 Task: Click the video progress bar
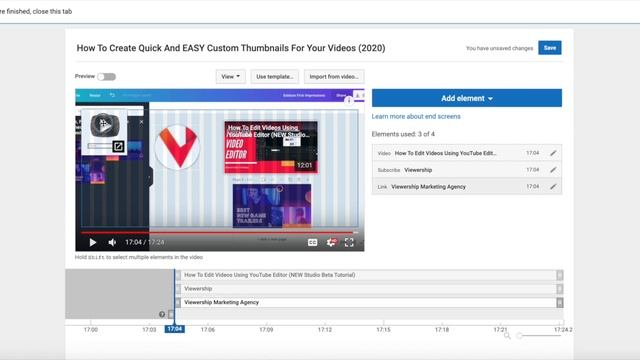point(220,232)
